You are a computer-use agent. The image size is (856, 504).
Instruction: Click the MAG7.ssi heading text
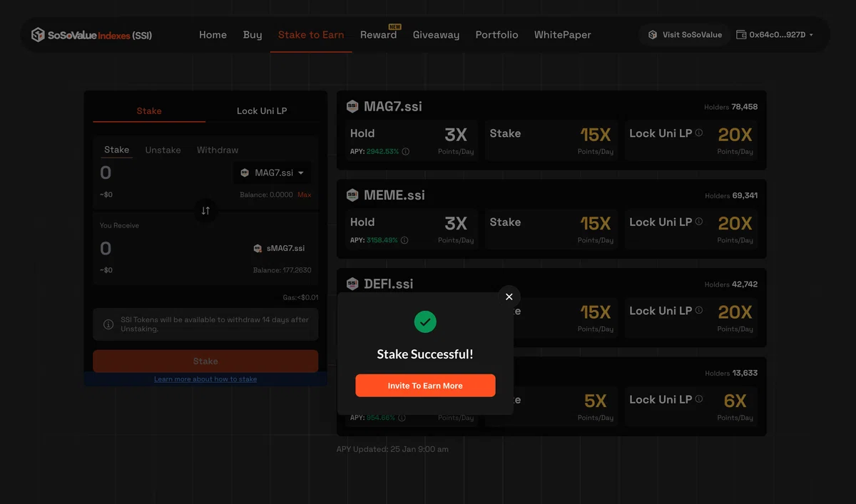point(393,106)
